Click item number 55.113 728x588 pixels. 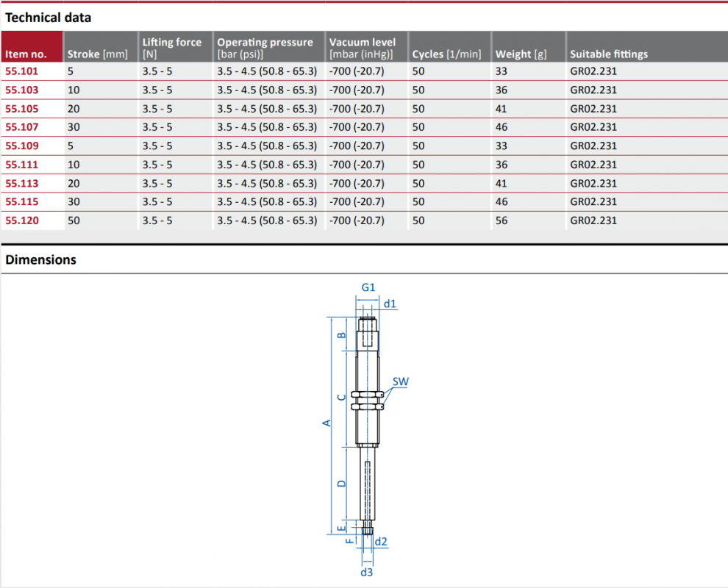tap(22, 183)
